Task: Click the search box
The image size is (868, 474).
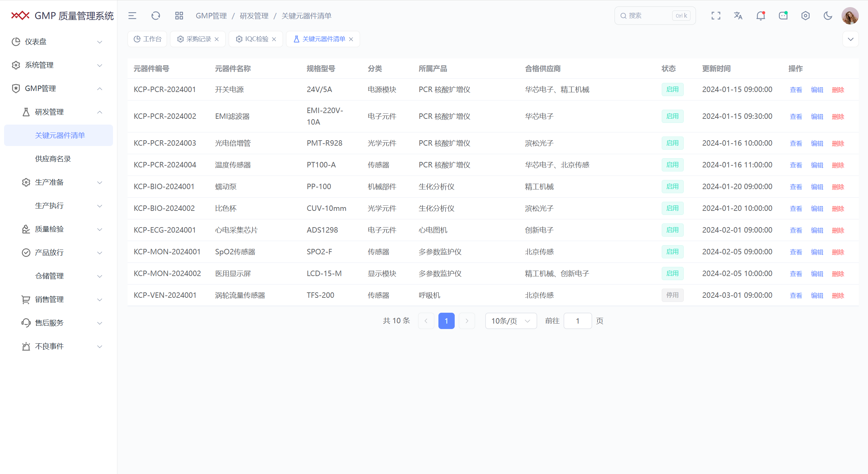Action: 655,16
